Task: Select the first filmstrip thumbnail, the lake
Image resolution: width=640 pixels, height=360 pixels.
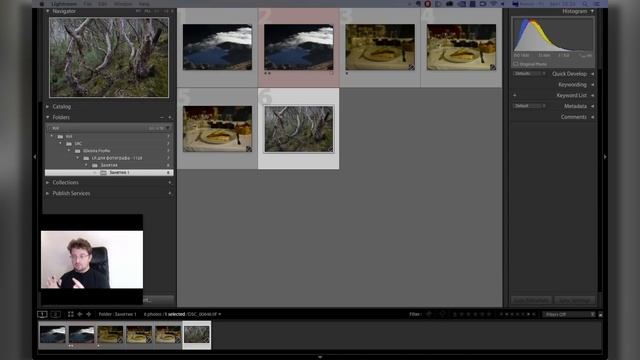Action: [53, 334]
